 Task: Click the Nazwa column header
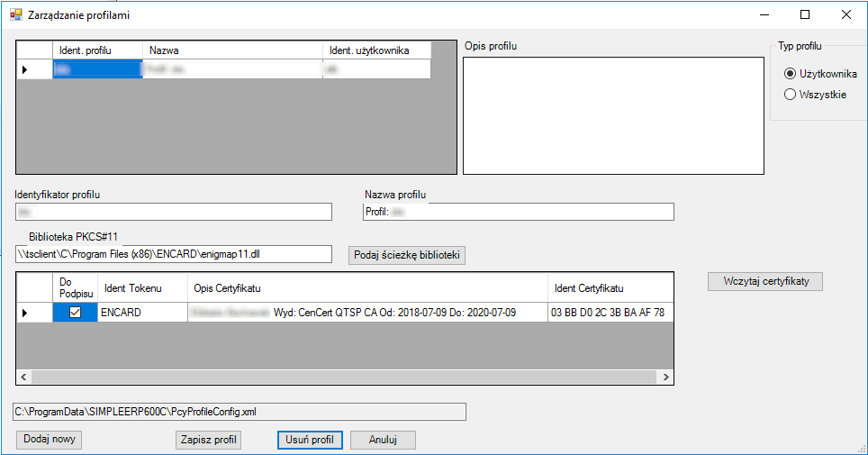pyautogui.click(x=232, y=50)
